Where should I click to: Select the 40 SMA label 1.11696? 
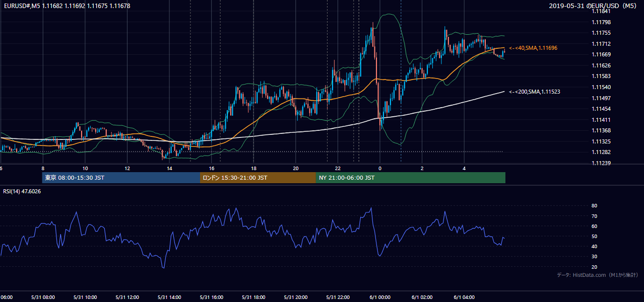coord(533,48)
